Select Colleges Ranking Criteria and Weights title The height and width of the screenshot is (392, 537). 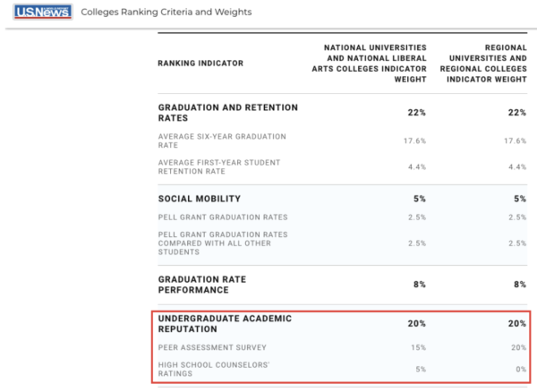(x=166, y=12)
